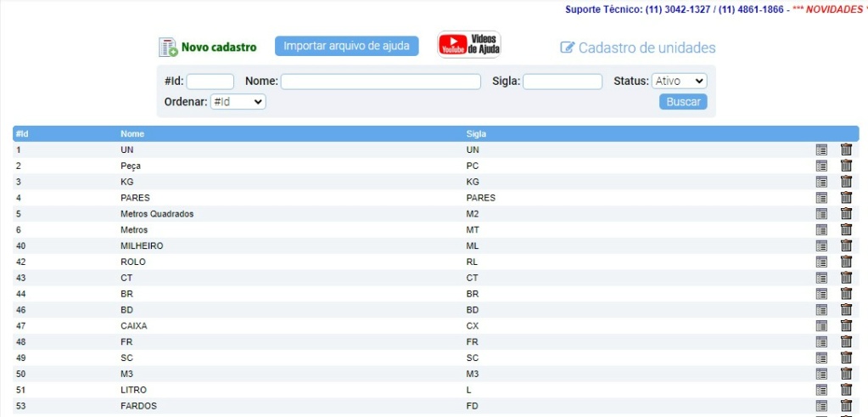868x417 pixels.
Task: Focus the Sigla filter input field
Action: pyautogui.click(x=563, y=82)
